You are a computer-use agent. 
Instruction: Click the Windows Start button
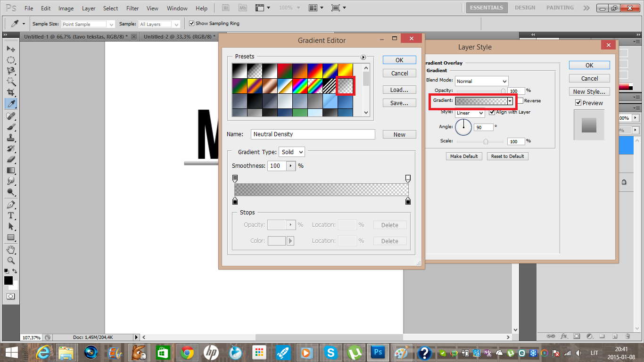(12, 353)
